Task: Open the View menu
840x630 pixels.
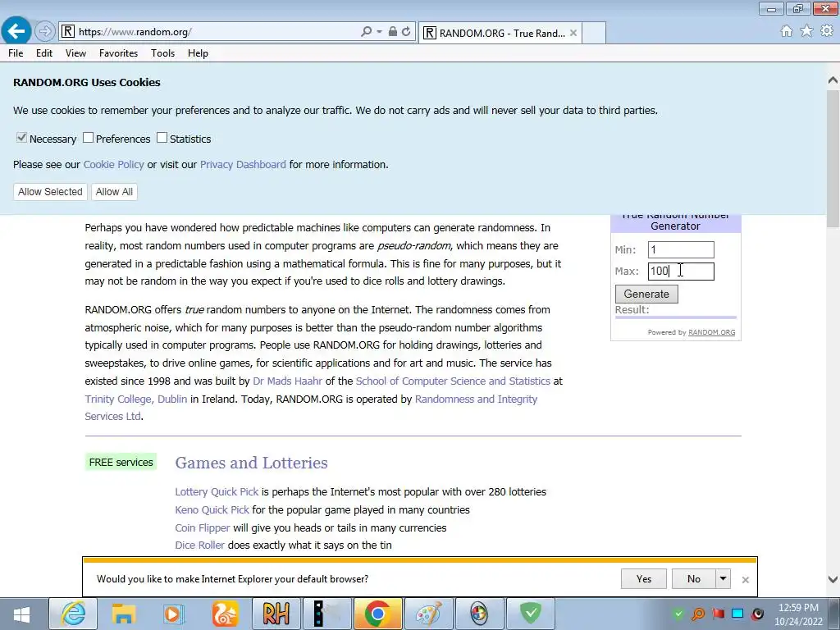Action: coord(75,53)
